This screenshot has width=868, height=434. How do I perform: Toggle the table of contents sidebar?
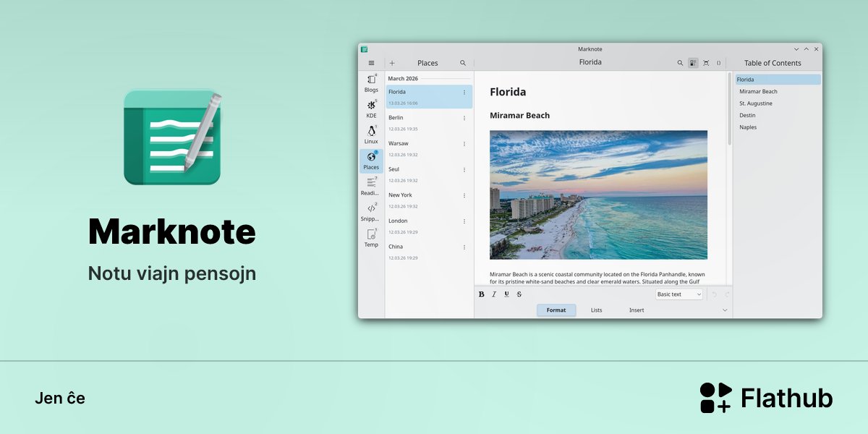click(693, 63)
